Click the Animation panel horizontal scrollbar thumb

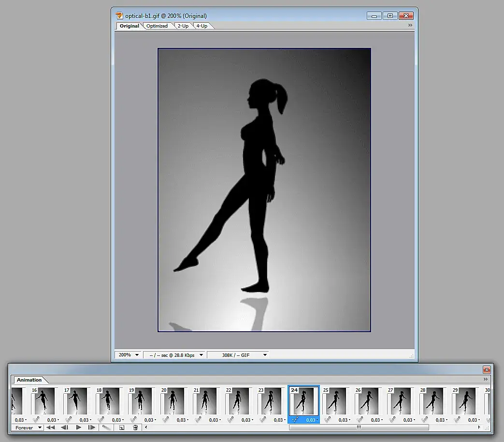359,427
